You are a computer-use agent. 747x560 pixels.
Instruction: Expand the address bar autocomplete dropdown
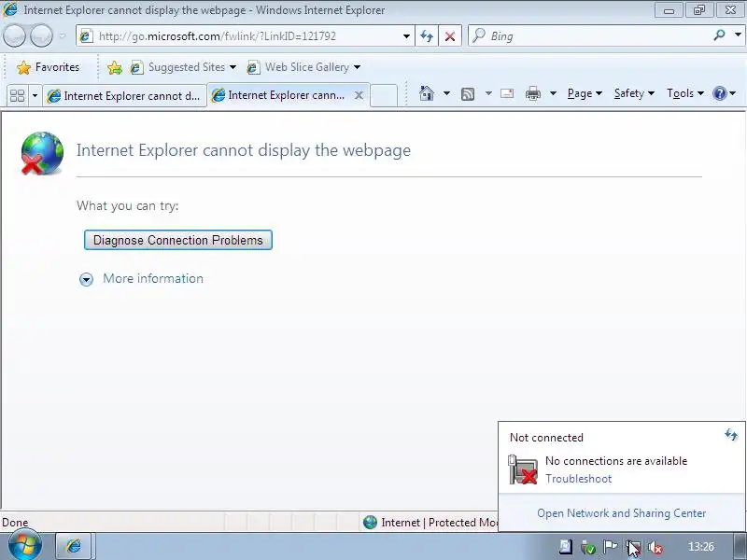[406, 36]
